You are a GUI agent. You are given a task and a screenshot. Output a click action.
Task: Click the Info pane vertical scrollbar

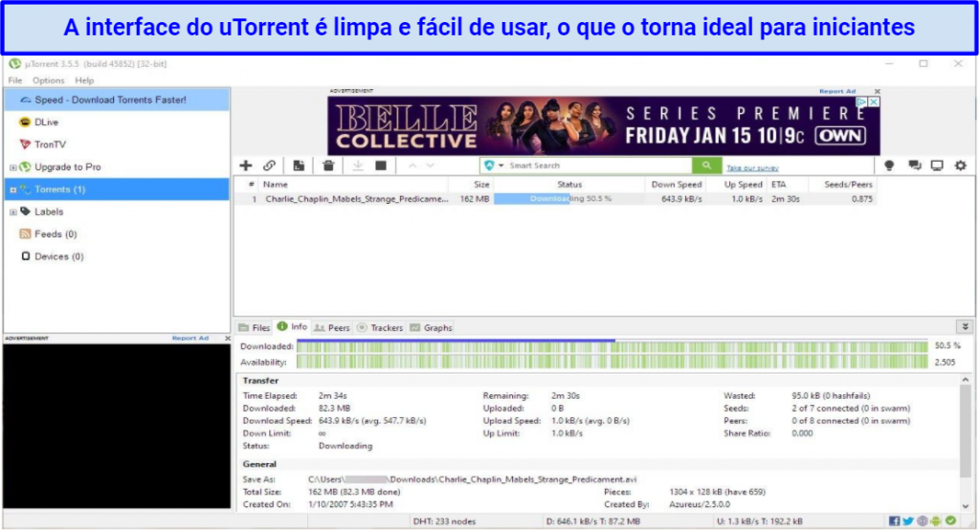(966, 432)
